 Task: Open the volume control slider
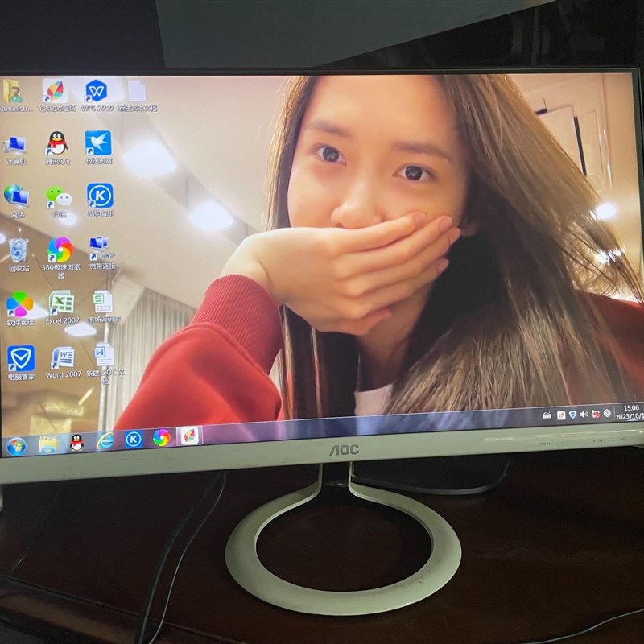click(x=584, y=415)
